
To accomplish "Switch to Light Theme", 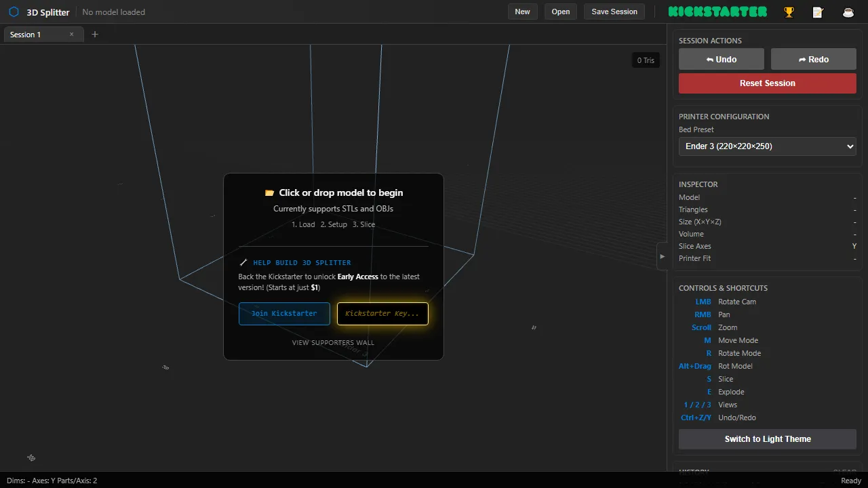I will pyautogui.click(x=767, y=439).
